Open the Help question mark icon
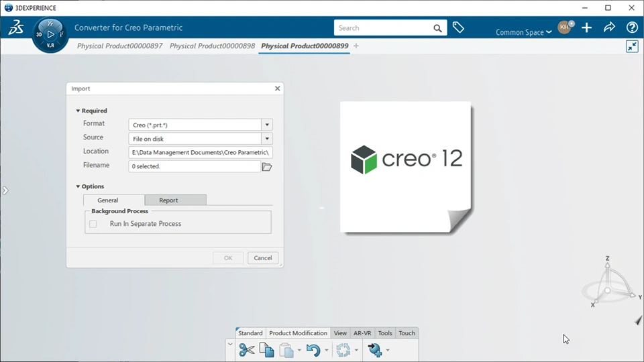Viewport: 644px width, 362px height. 632,27
